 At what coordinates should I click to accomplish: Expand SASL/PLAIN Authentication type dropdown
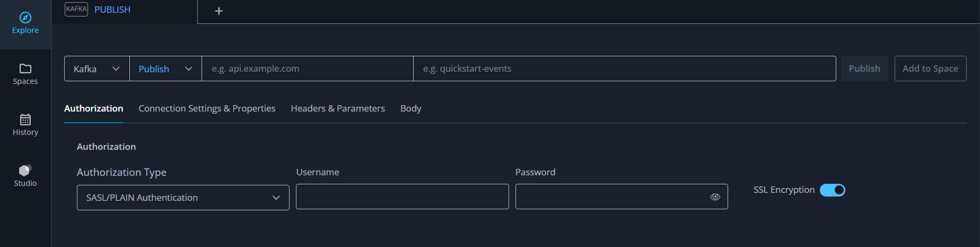[x=183, y=198]
